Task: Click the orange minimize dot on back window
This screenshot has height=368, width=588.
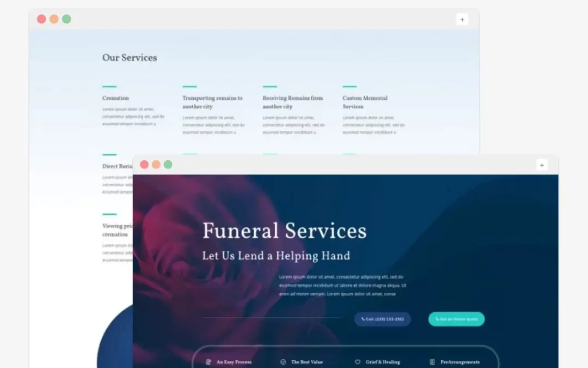Action: pos(54,19)
